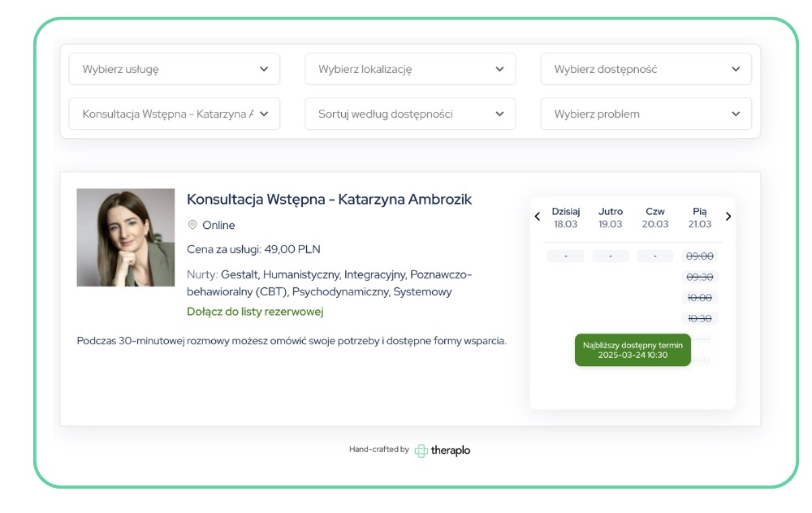Viewport: 812px width, 513px height.
Task: Select the crossed-out 09:00 time slot
Action: tap(700, 255)
